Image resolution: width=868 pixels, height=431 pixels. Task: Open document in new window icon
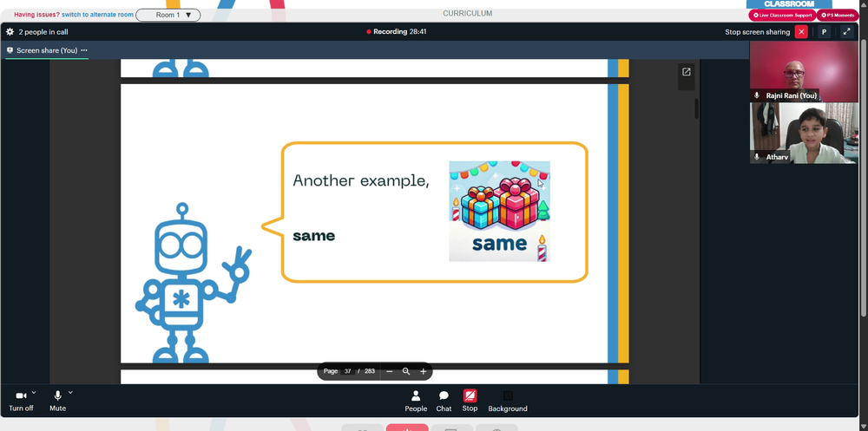tap(687, 72)
